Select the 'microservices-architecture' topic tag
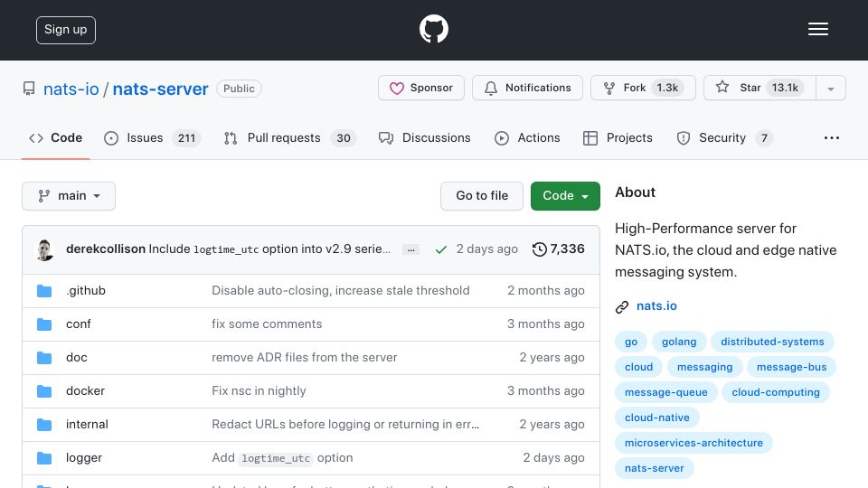 693,443
